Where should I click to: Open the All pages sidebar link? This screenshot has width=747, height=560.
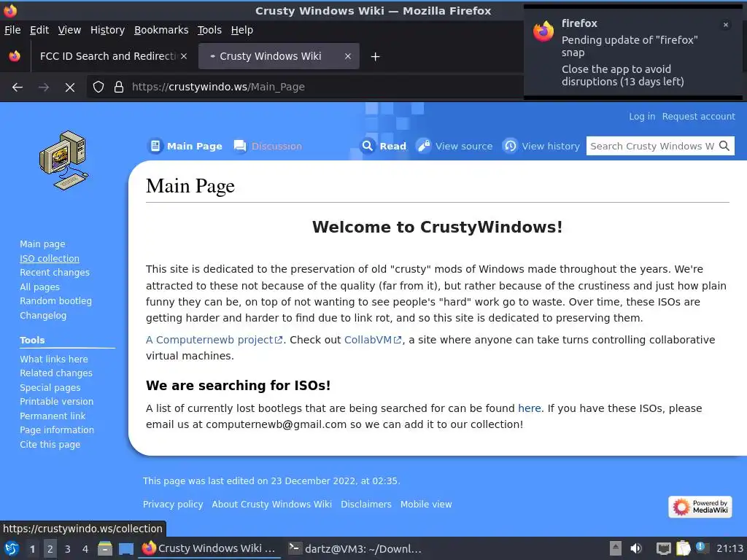[x=39, y=287]
